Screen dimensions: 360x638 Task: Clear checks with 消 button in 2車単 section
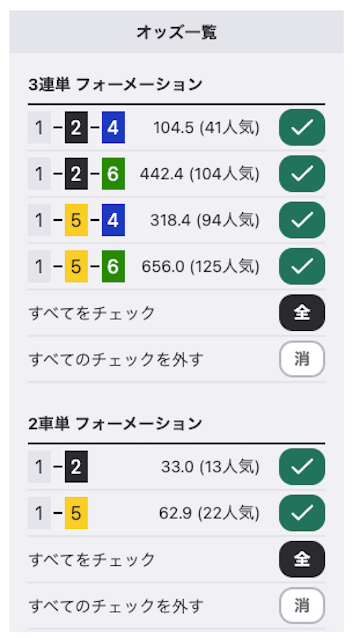tap(302, 606)
